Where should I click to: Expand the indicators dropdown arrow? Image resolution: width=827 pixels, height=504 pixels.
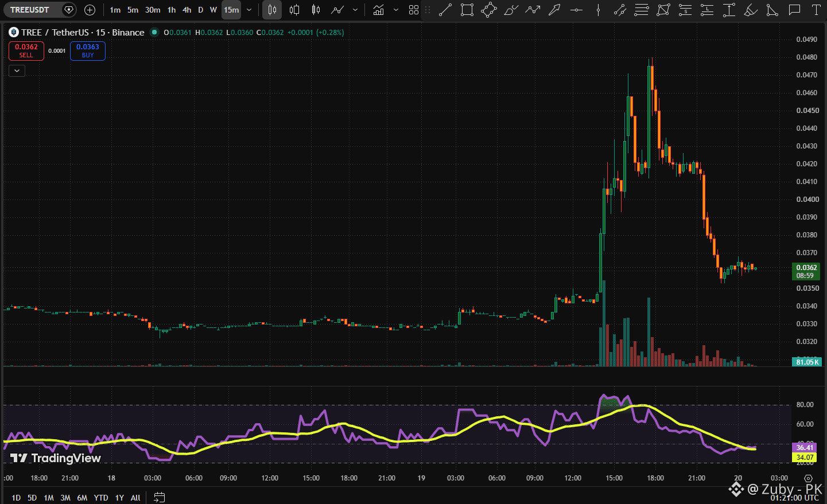(396, 10)
